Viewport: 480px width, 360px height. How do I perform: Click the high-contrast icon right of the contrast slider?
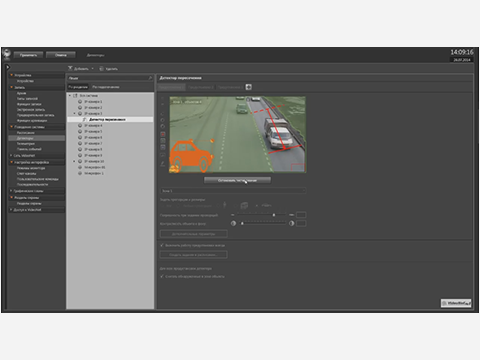click(292, 223)
